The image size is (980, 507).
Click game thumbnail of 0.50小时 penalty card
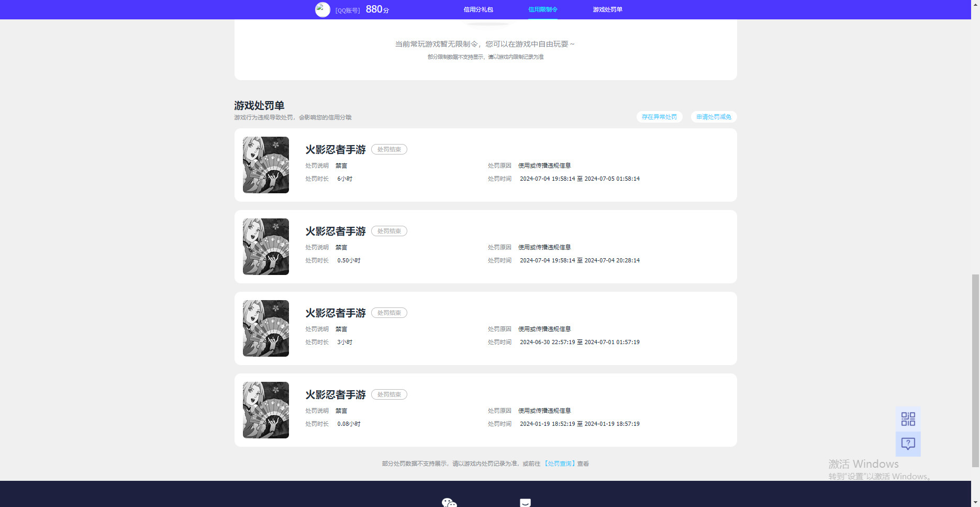pyautogui.click(x=266, y=247)
